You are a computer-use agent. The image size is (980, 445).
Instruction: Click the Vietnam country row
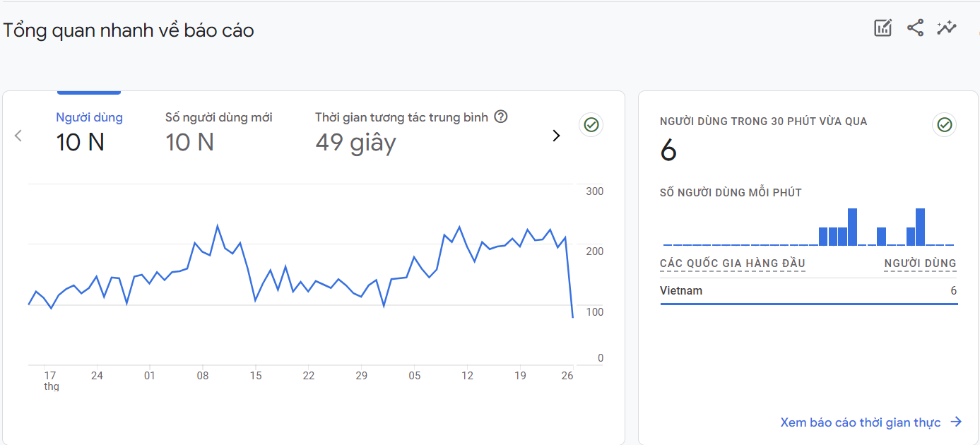[x=808, y=291]
